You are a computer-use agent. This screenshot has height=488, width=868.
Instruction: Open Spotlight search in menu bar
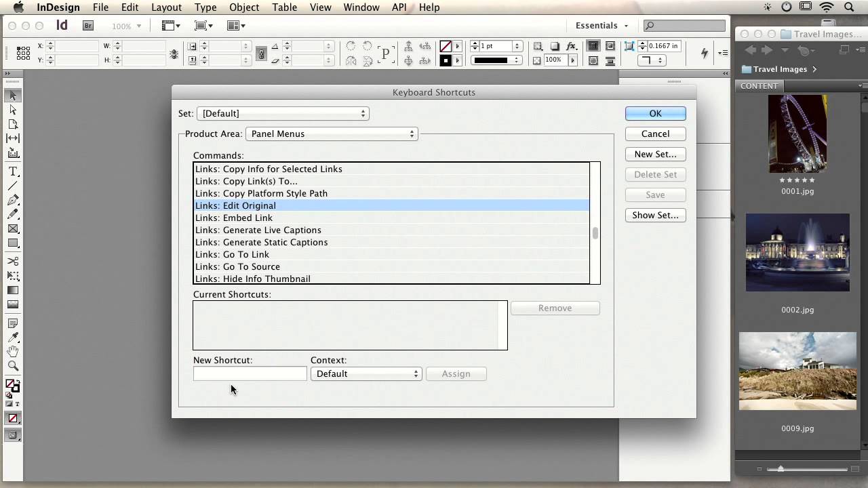[x=850, y=7]
